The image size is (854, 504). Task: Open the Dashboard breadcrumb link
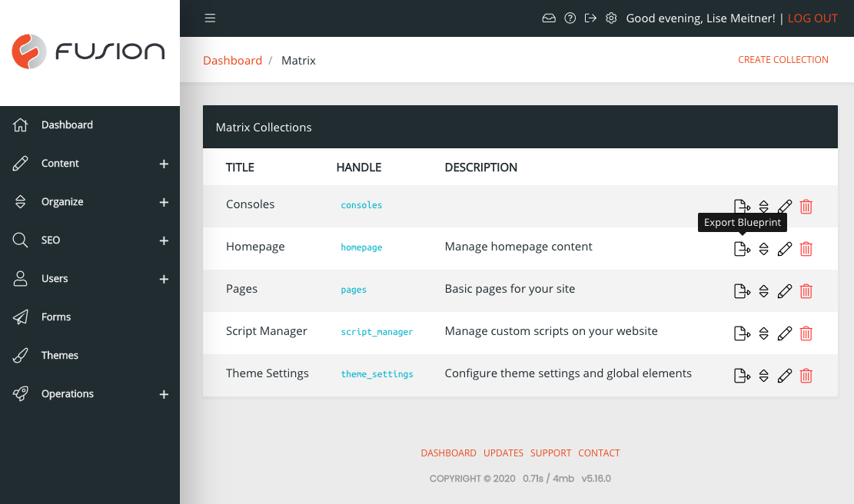(x=232, y=60)
